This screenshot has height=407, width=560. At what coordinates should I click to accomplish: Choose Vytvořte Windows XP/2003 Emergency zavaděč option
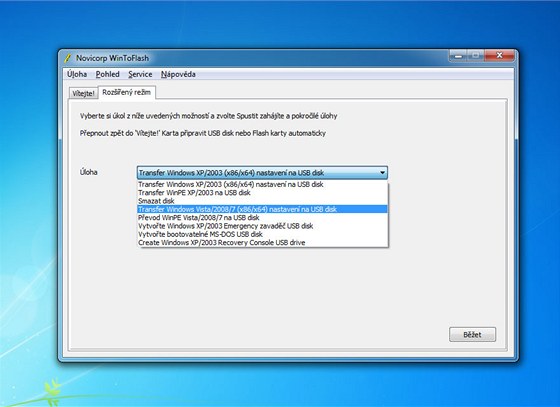pos(262,226)
